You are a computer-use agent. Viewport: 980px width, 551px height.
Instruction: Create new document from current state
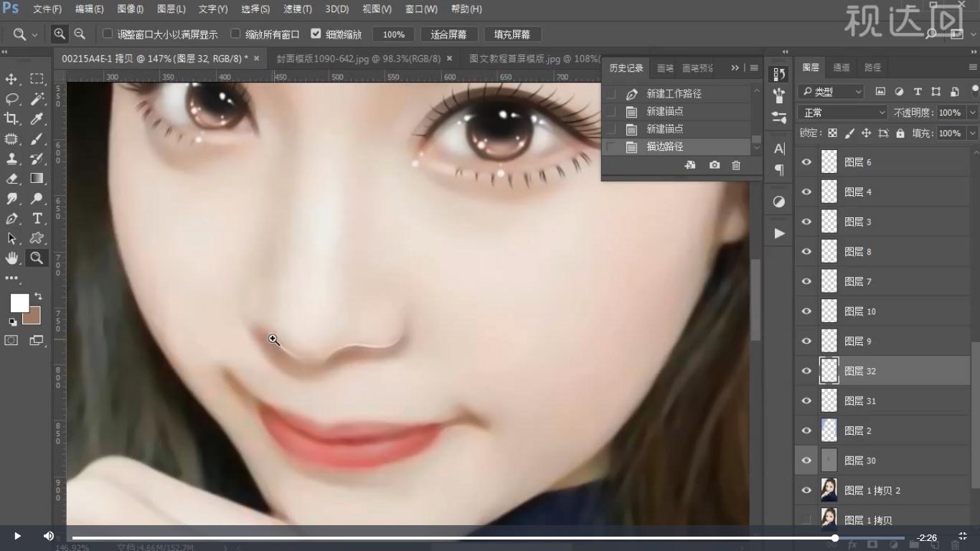(690, 165)
